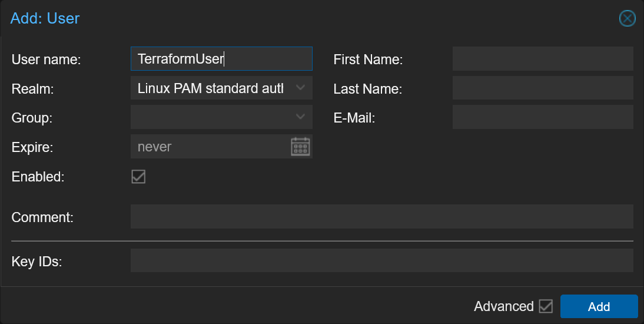Click the Add: User dialog title

point(45,18)
